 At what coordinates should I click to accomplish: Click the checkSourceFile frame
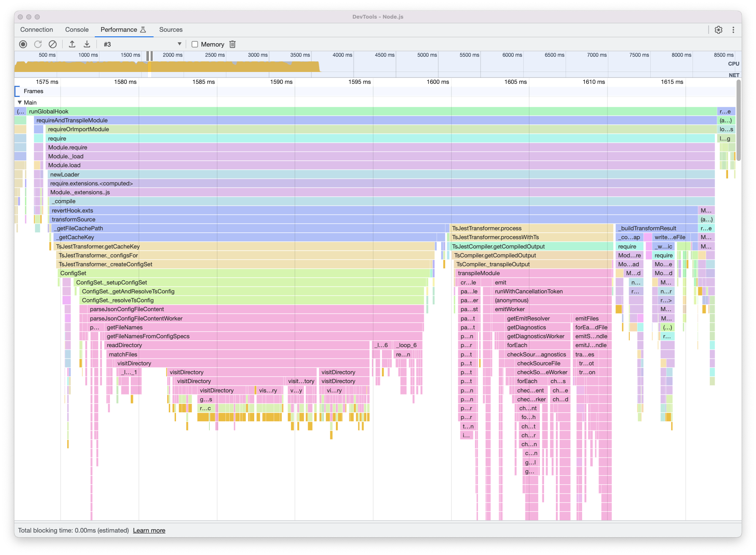(x=543, y=363)
